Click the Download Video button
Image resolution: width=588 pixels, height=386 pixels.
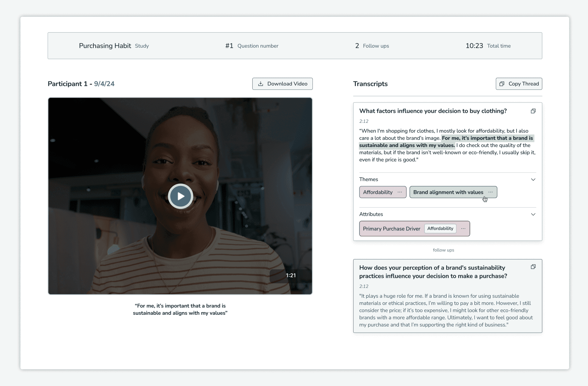tap(282, 84)
